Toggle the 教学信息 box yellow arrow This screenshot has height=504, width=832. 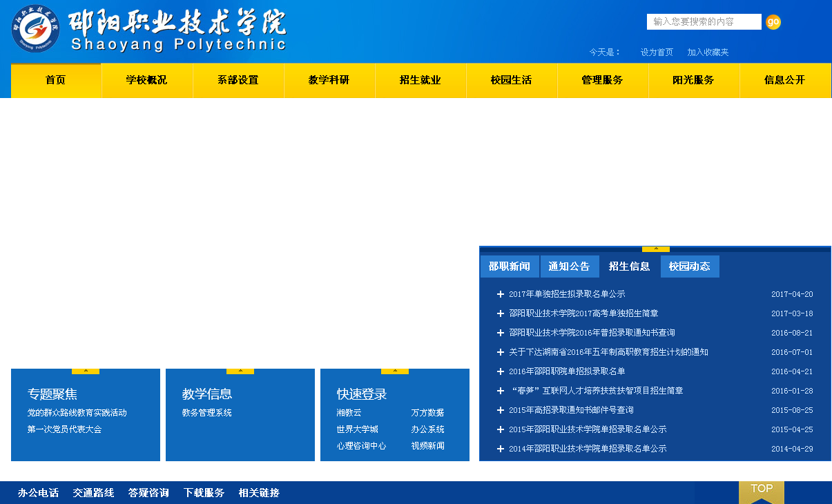pyautogui.click(x=240, y=371)
